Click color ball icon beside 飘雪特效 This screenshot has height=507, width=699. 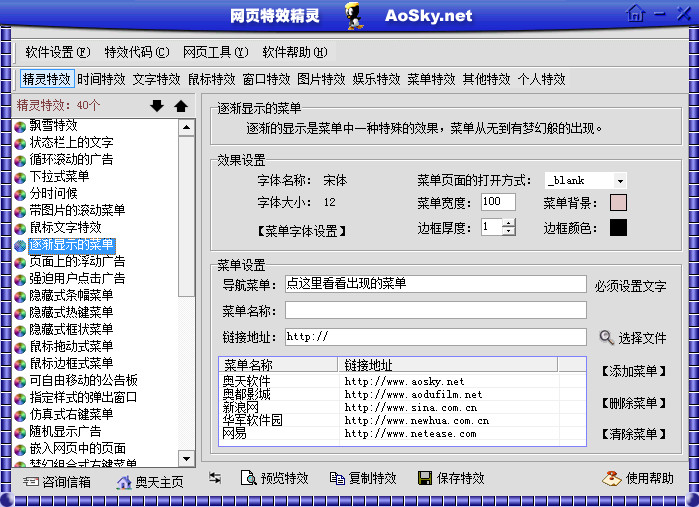20,127
